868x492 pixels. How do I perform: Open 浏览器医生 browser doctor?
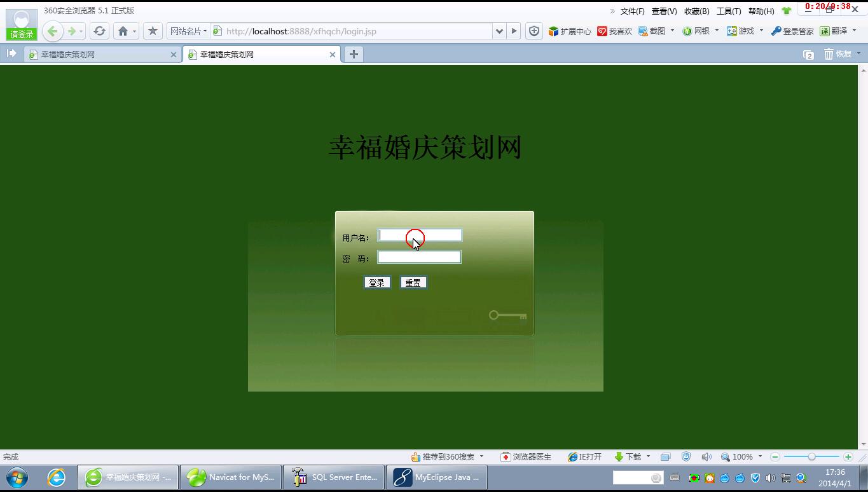click(x=527, y=457)
